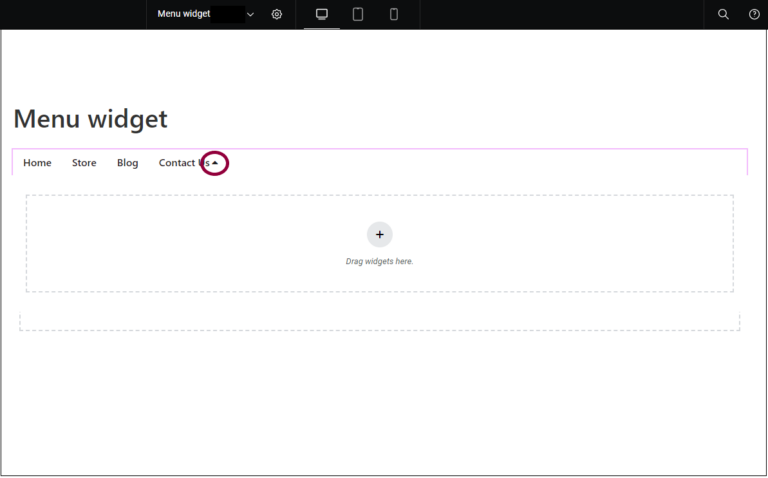768x478 pixels.
Task: Switch to mobile phone preview mode
Action: click(394, 14)
